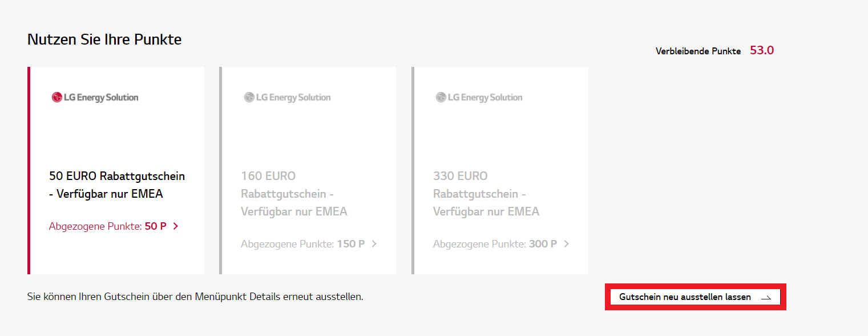
Task: Click the logo on the 160 EURO card
Action: click(287, 97)
